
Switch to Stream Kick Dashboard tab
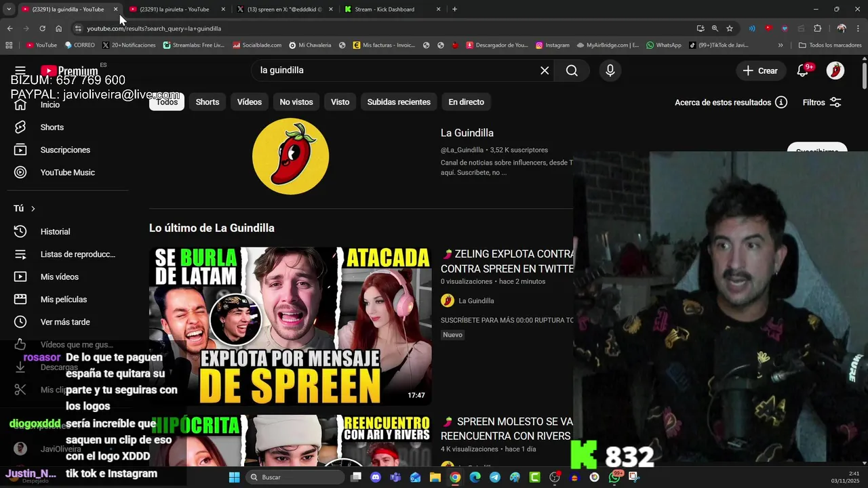coord(384,9)
